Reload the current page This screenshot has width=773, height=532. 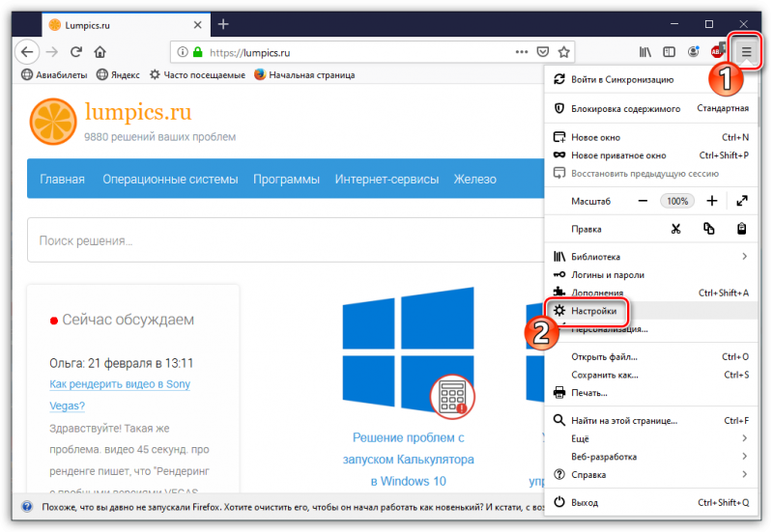[76, 52]
